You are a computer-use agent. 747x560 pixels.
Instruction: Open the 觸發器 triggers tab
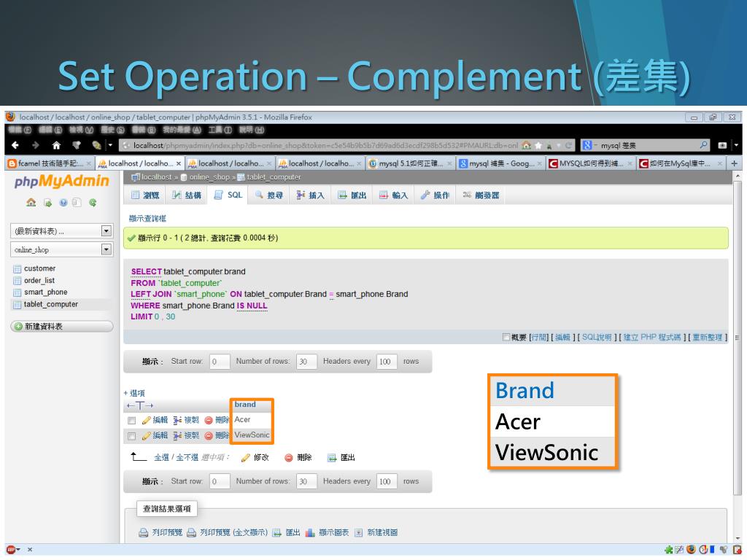[481, 195]
